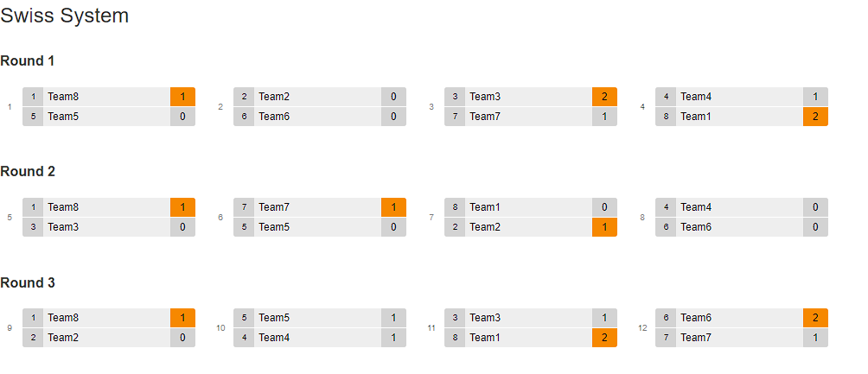This screenshot has width=868, height=374.
Task: Click the Round 3 heading
Action: [x=28, y=282]
